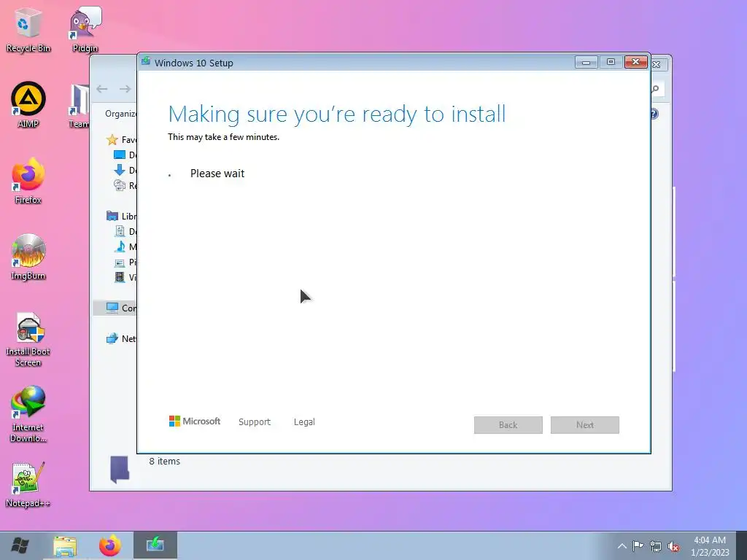Click the muted volume tray icon
Image resolution: width=747 pixels, height=560 pixels.
pos(673,546)
